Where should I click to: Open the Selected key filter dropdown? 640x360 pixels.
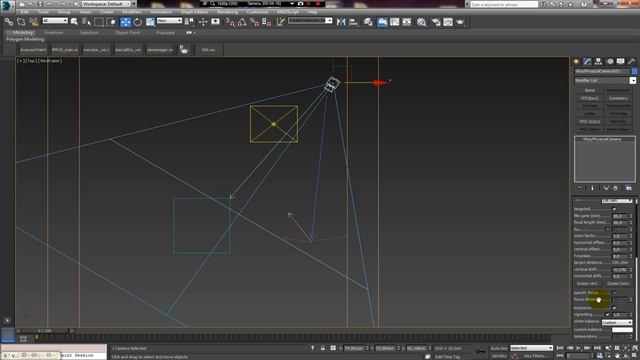531,348
